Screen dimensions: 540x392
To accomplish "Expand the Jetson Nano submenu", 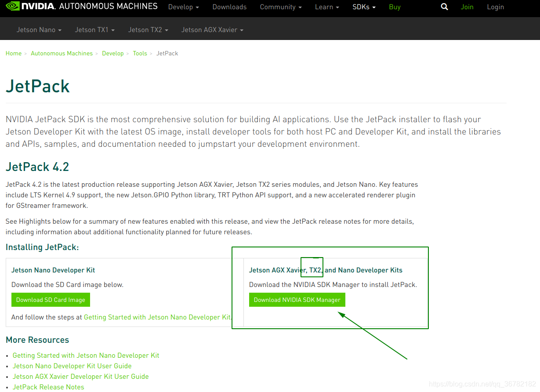I will [x=39, y=30].
